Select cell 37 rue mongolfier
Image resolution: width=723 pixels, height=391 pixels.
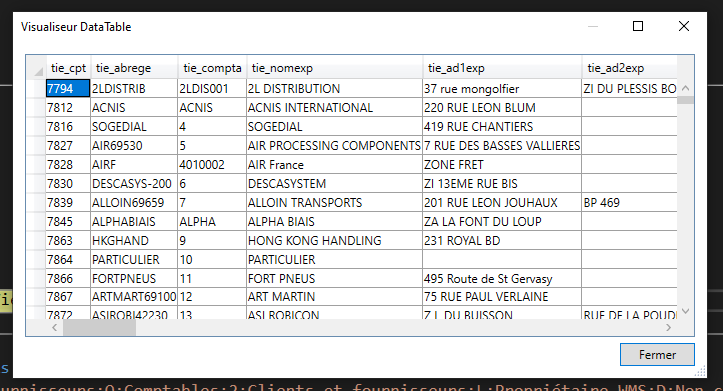coord(502,88)
